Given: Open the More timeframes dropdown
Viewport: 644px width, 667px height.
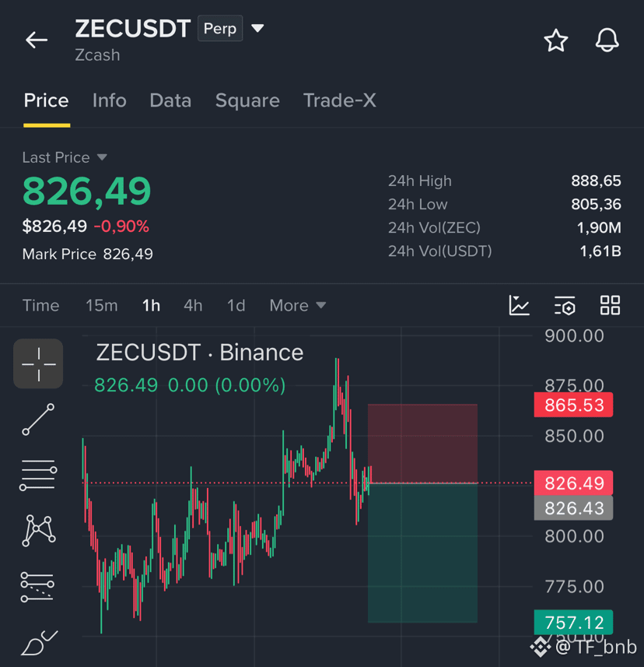Looking at the screenshot, I should click(298, 305).
